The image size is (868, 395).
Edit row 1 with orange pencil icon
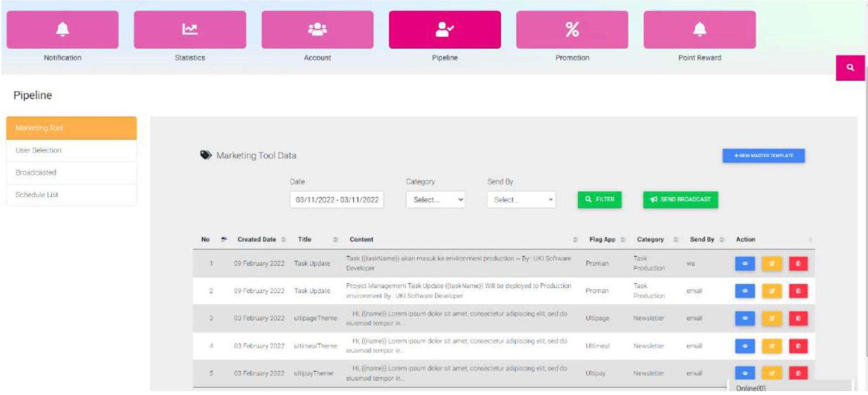[x=771, y=264]
